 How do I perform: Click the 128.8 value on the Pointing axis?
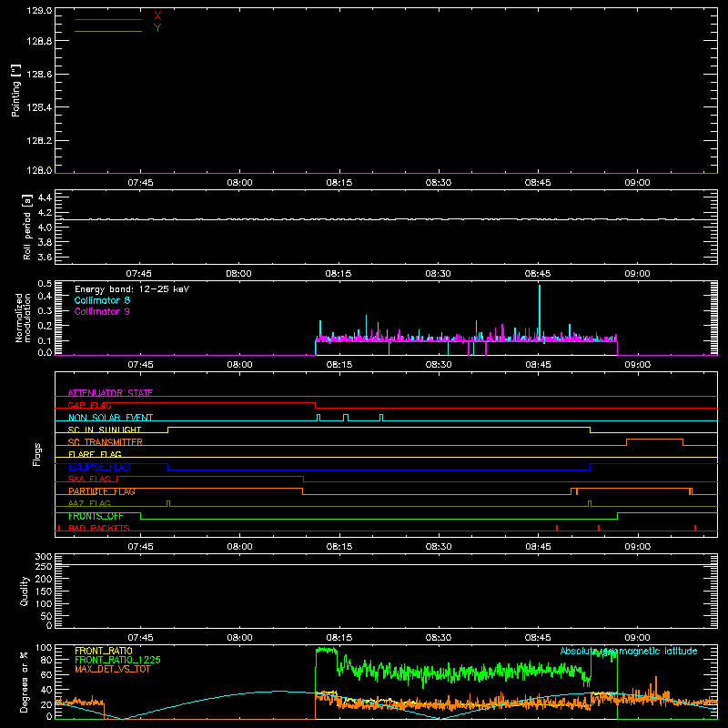tap(39, 41)
